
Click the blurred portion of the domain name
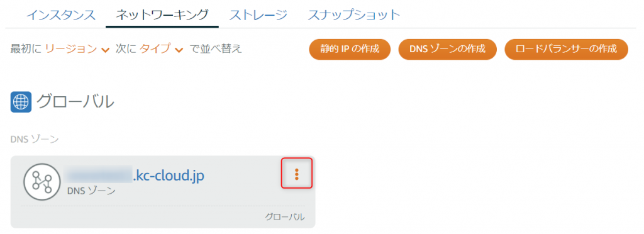pyautogui.click(x=100, y=176)
